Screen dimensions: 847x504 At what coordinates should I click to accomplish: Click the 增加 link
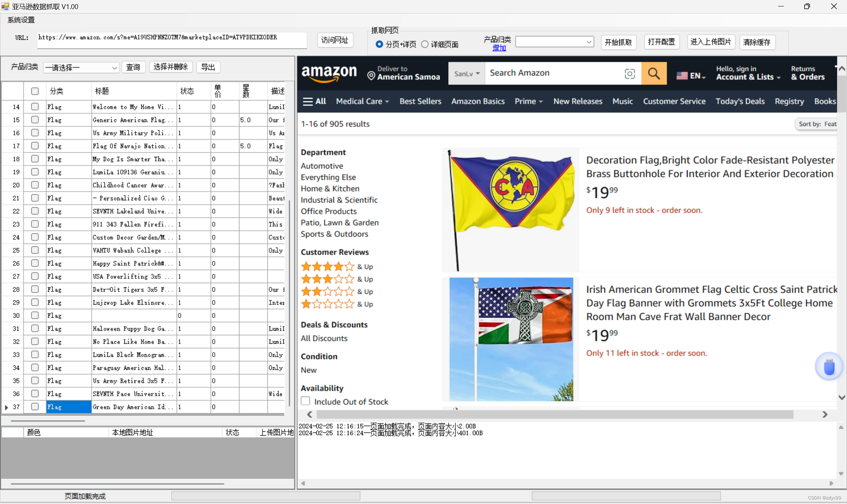pos(499,48)
